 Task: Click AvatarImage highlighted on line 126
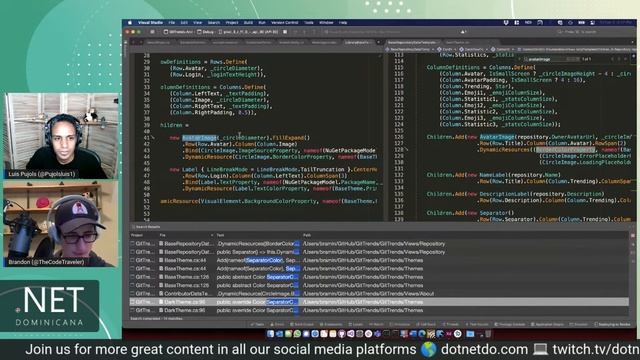[x=497, y=137]
